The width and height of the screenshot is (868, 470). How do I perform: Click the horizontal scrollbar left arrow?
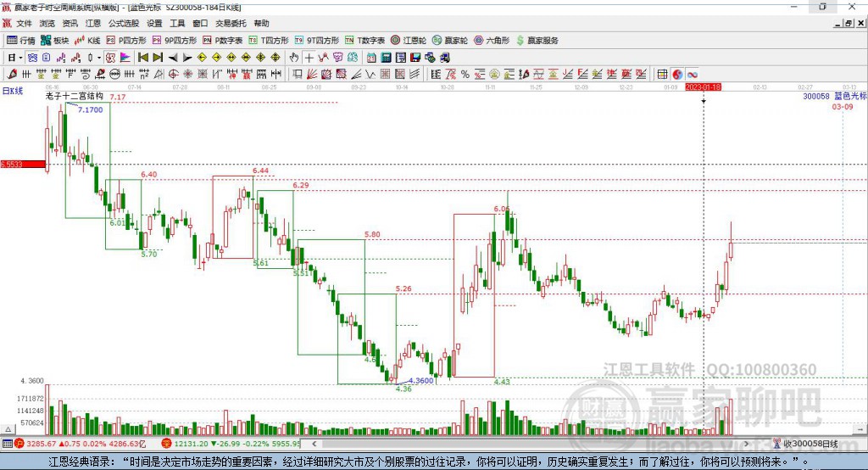coord(314,444)
